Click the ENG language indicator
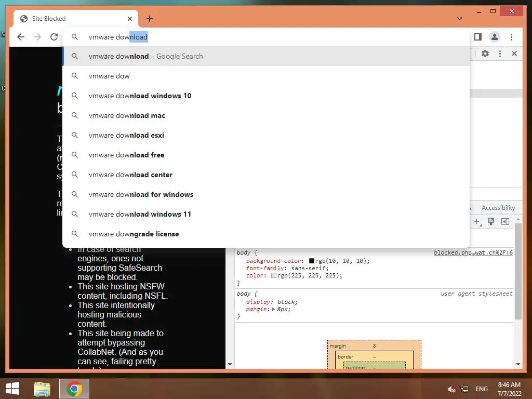Screen dimensions: 532x399 pos(482,389)
